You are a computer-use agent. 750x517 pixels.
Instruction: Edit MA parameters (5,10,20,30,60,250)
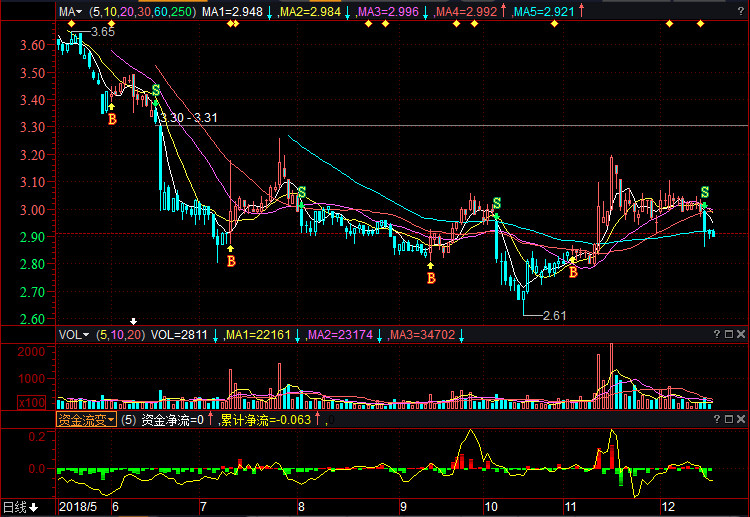point(140,12)
